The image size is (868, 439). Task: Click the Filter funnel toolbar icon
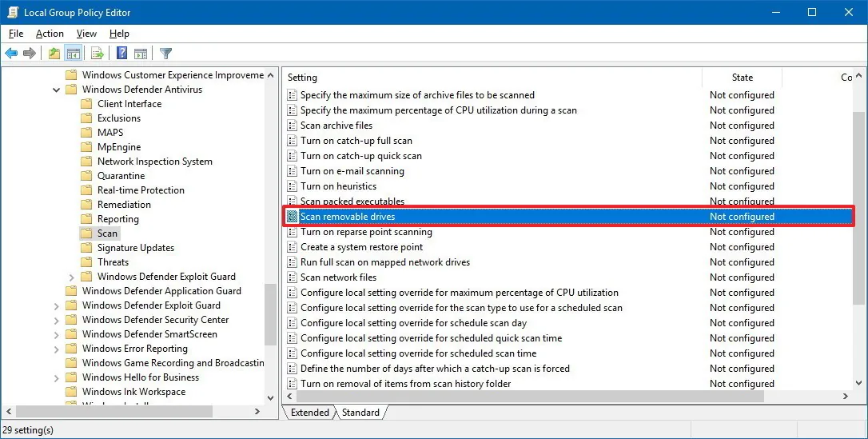(x=165, y=53)
